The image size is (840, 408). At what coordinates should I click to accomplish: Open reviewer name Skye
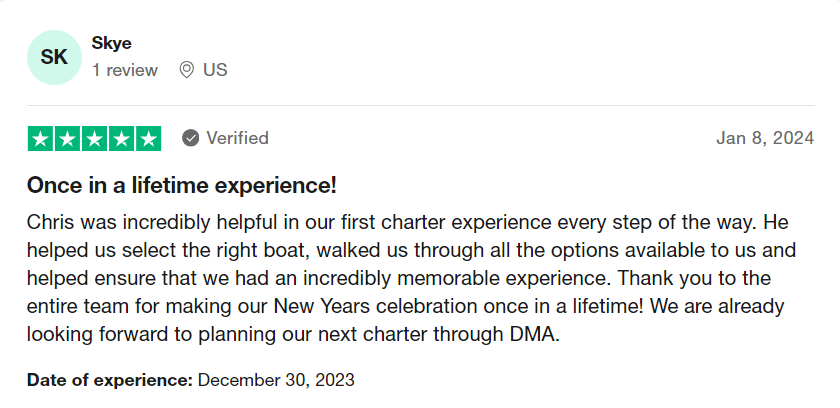pos(111,43)
